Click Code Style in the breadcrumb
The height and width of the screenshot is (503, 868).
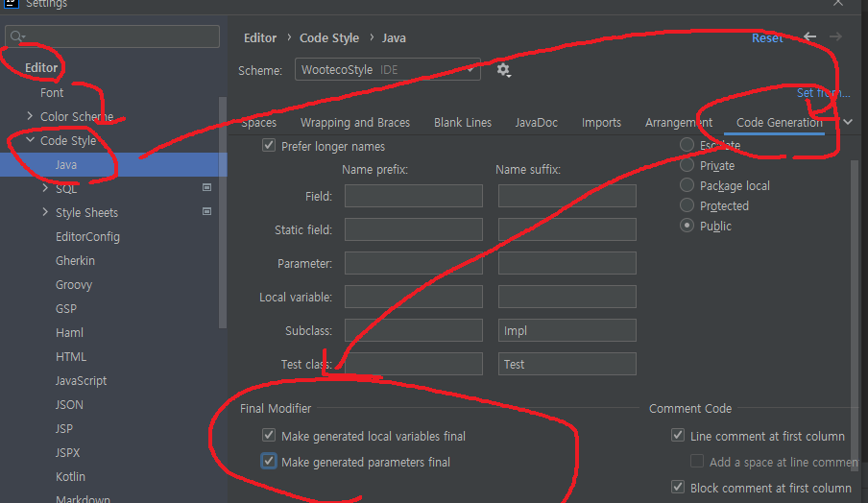tap(329, 38)
